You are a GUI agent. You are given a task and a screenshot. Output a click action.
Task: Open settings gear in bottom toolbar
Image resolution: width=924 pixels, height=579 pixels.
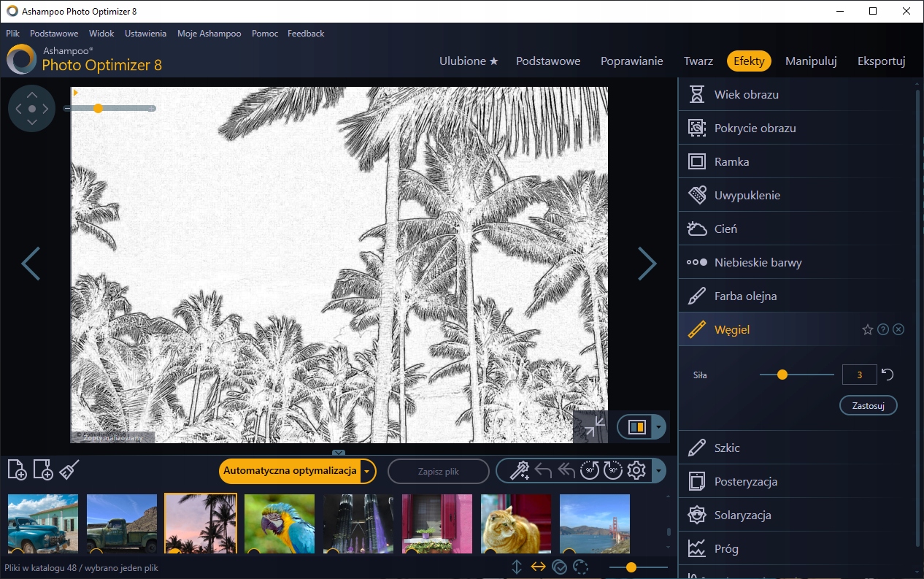[x=636, y=471]
